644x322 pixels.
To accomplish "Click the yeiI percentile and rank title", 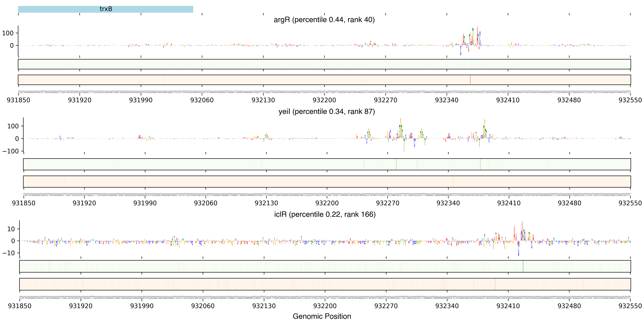I will [x=326, y=112].
